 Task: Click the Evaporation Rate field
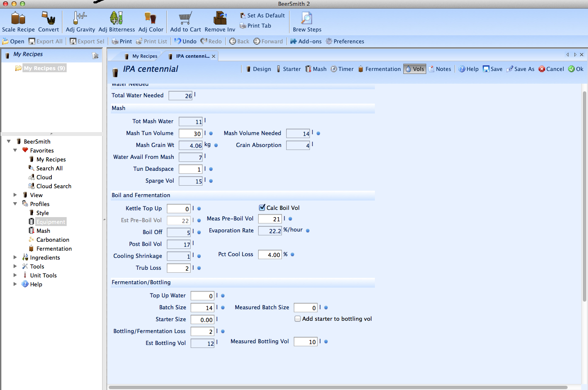(270, 231)
